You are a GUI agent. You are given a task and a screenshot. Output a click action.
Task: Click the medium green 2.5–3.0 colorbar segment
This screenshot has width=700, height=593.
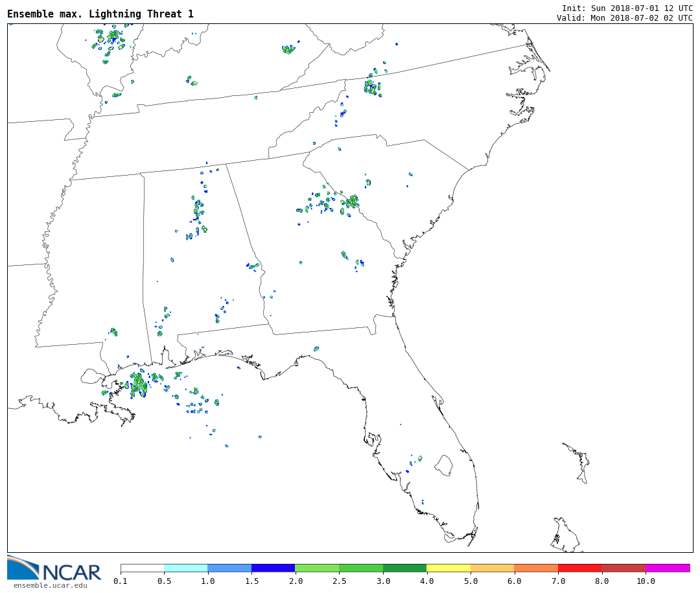(x=361, y=568)
